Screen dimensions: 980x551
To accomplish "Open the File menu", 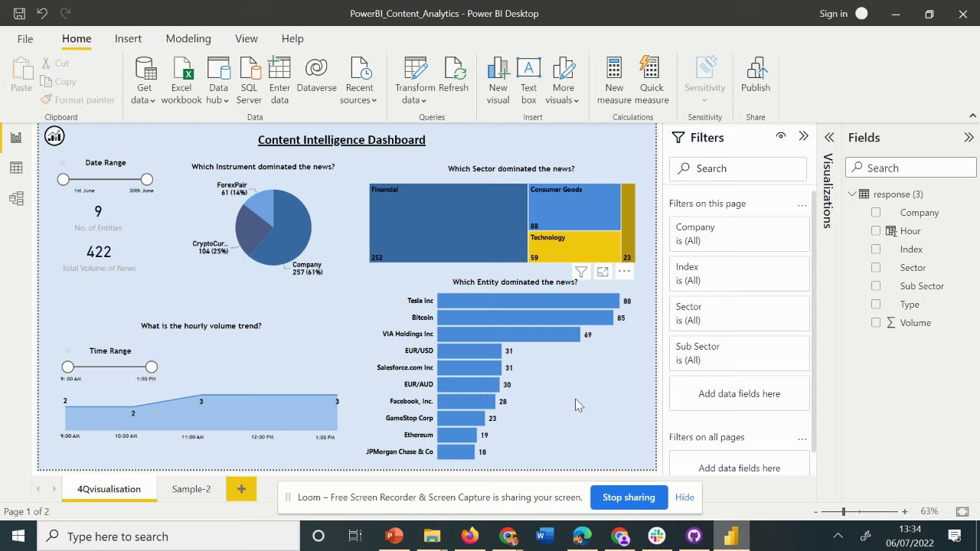I will point(25,38).
